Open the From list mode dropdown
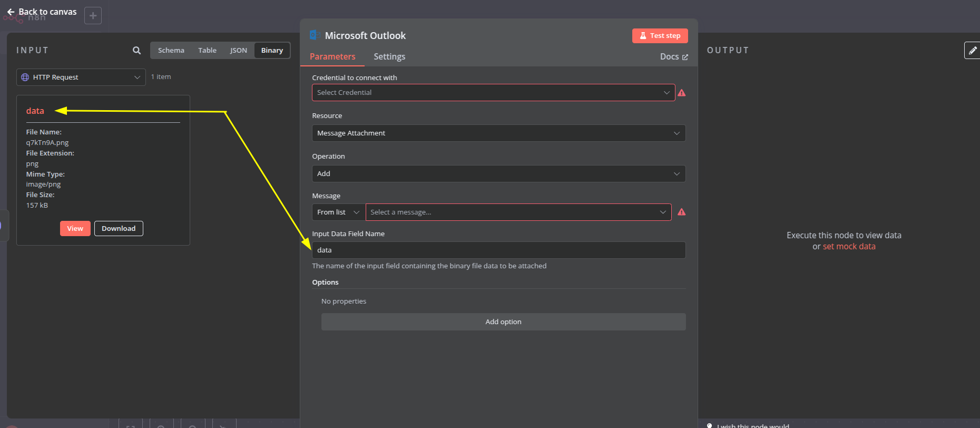The width and height of the screenshot is (980, 428). pyautogui.click(x=338, y=212)
